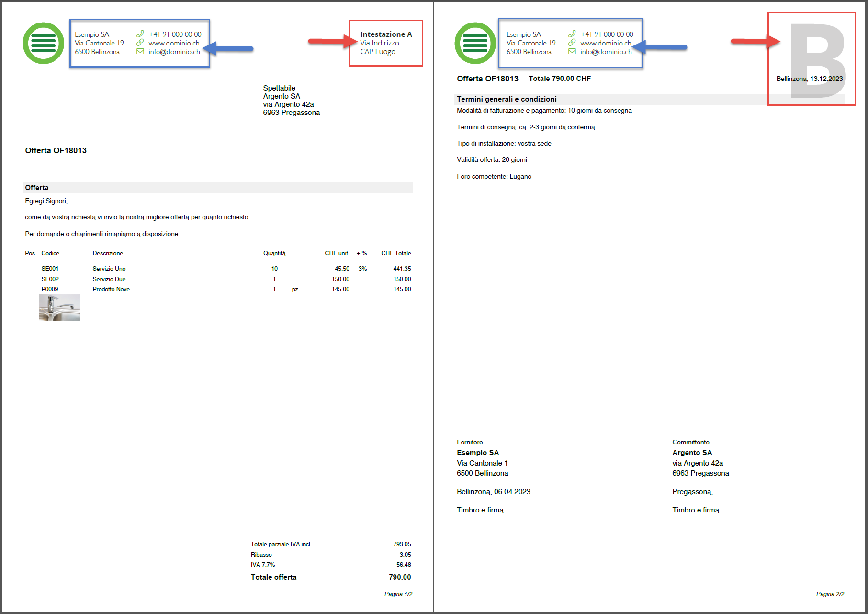Click the chain link icon on page 1
The height and width of the screenshot is (614, 868).
coord(140,43)
